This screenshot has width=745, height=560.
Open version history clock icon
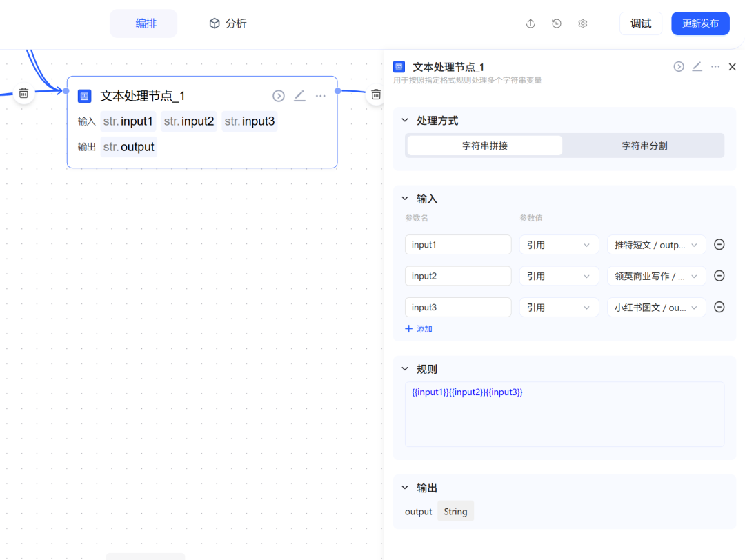click(x=557, y=23)
